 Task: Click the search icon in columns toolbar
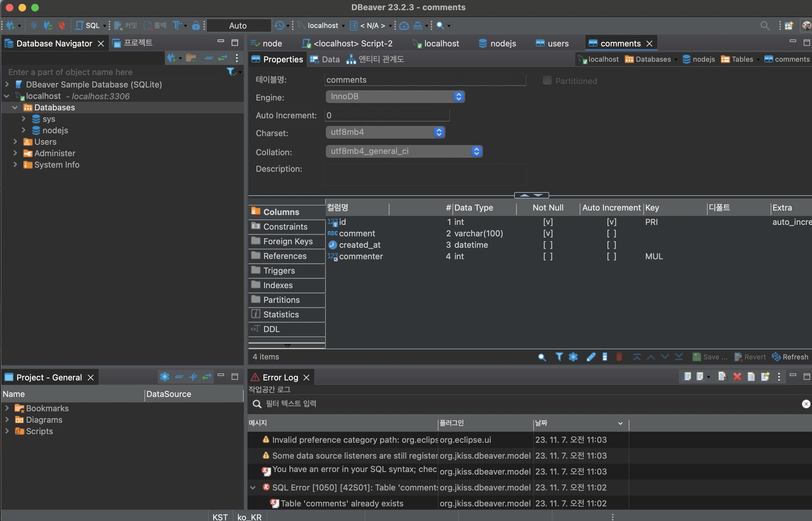click(542, 357)
